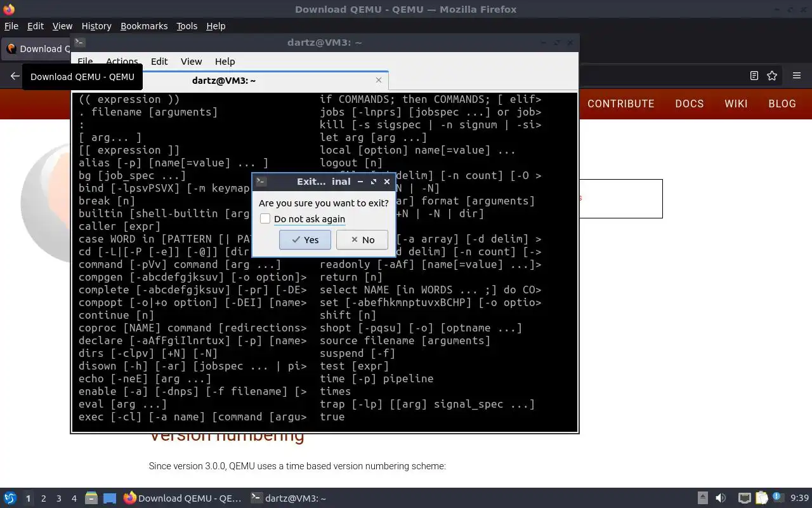Switch to workspace 2
This screenshot has height=508, width=812.
pos(43,498)
